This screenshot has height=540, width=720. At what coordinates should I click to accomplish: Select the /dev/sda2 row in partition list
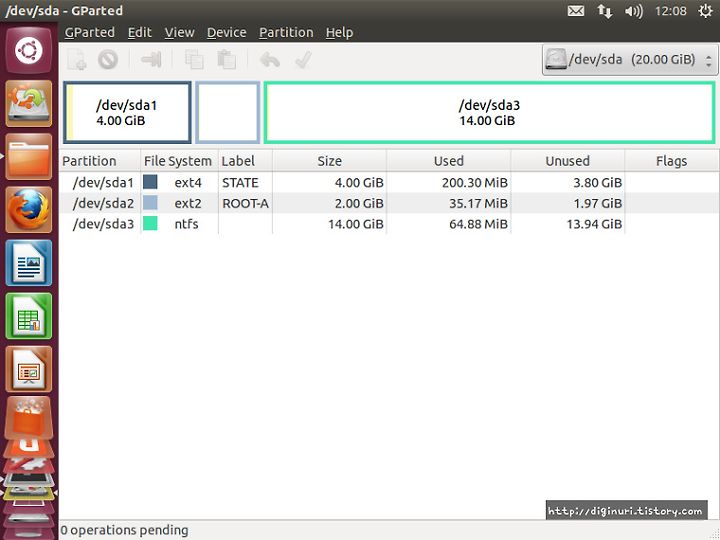point(389,203)
